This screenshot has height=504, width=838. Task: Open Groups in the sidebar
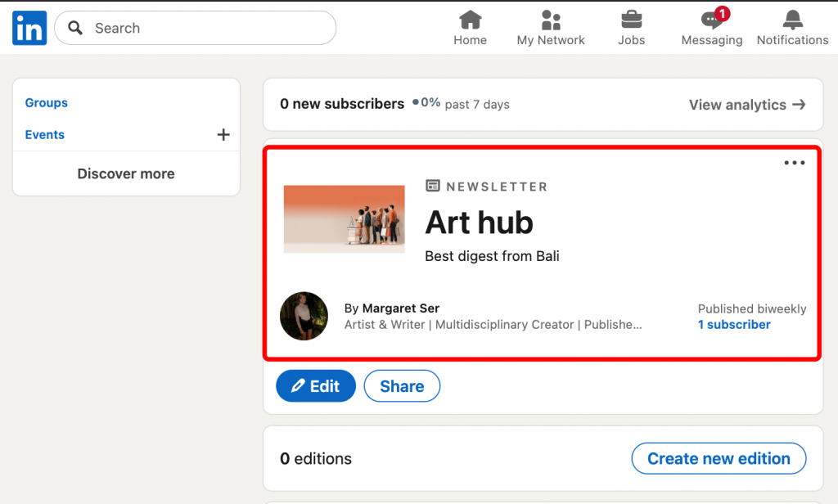(x=47, y=103)
